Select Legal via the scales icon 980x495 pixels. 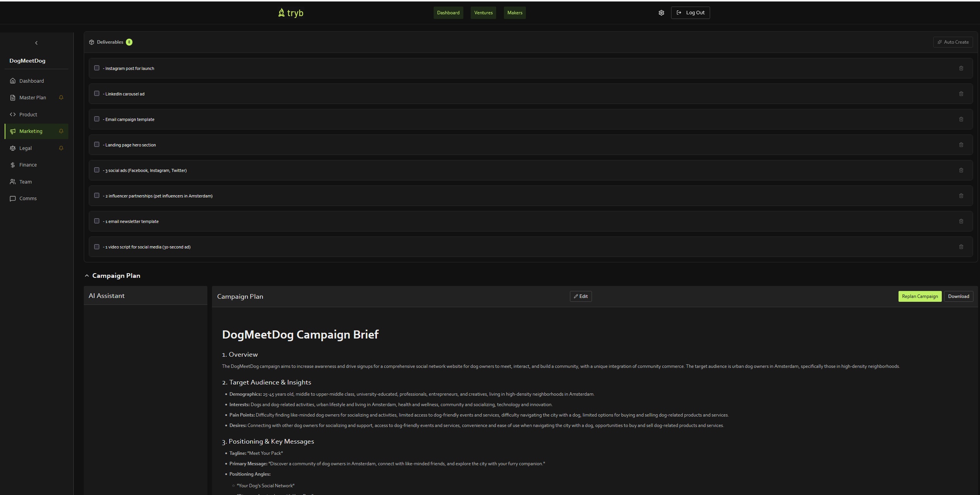13,148
